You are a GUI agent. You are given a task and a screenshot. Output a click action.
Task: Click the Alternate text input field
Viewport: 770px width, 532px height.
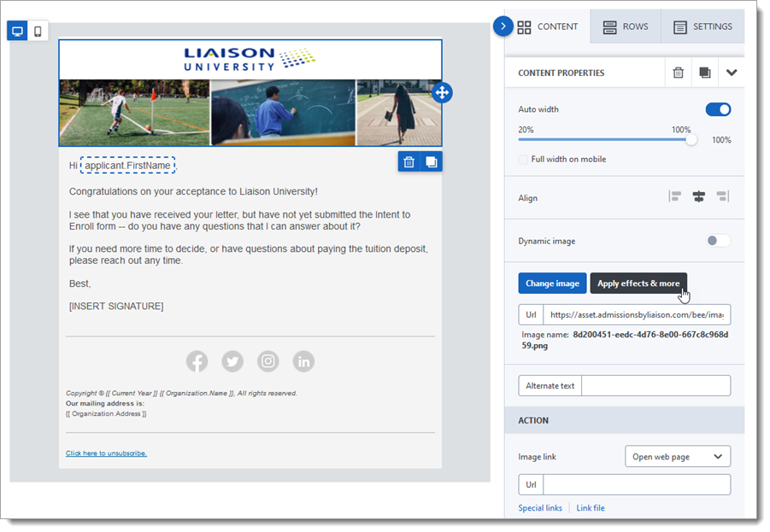[x=655, y=386]
